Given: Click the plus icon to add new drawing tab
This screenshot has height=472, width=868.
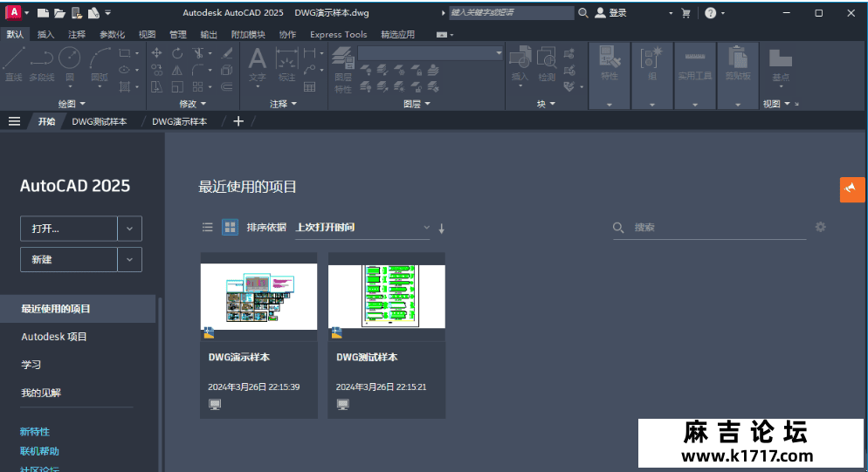Looking at the screenshot, I should [238, 121].
